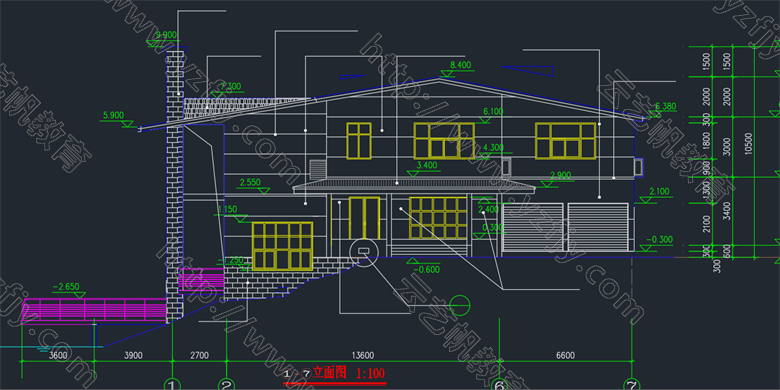Select the large lower-left grid window
The width and height of the screenshot is (780, 390).
click(282, 246)
